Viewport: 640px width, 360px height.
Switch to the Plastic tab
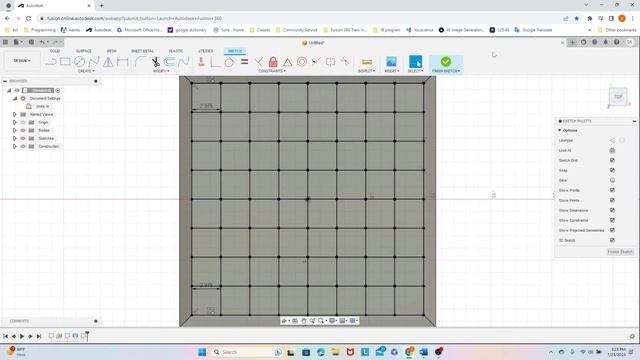[x=176, y=51]
